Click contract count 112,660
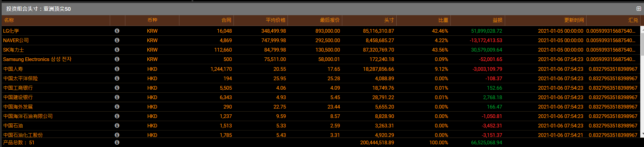644x147 pixels. 223,50
